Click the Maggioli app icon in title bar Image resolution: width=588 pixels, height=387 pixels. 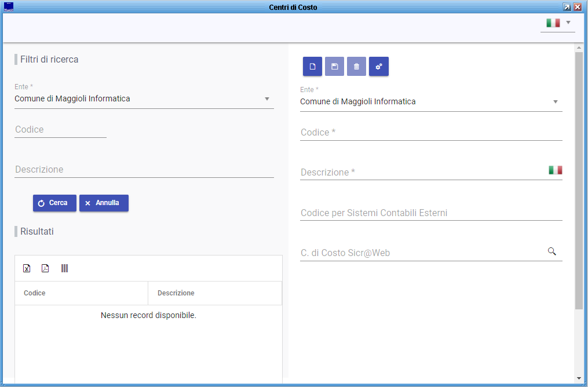click(x=8, y=7)
